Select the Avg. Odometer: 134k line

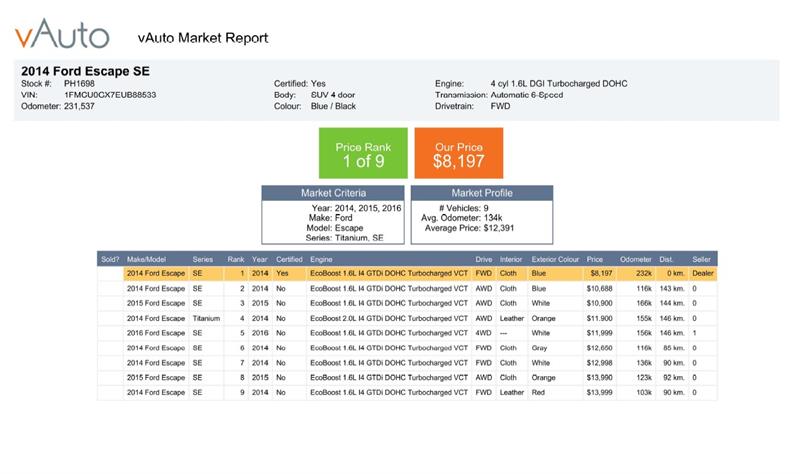461,218
